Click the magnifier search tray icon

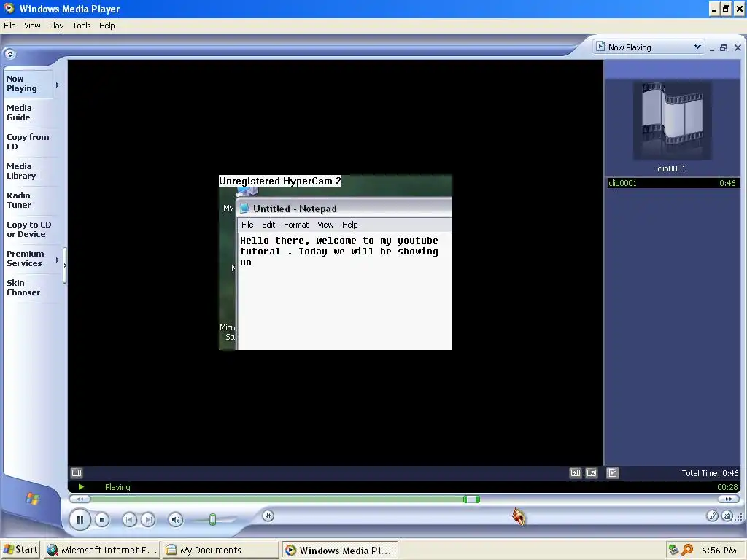[687, 550]
